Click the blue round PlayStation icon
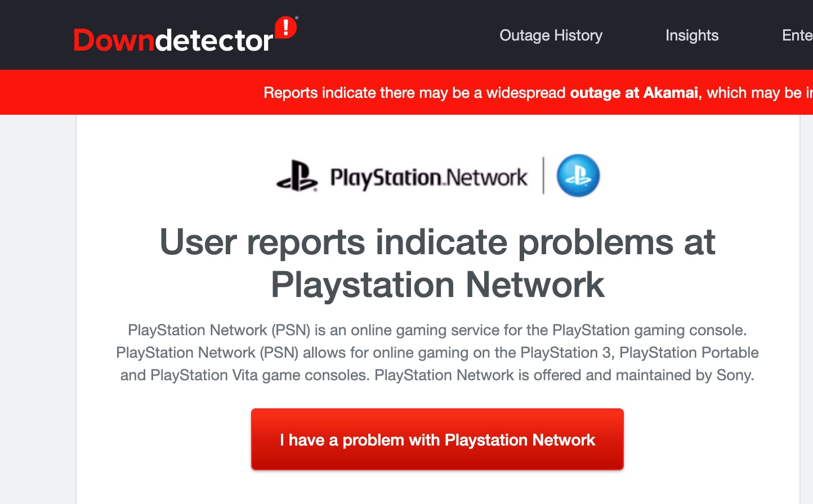Screen dimensions: 813x504 (x=578, y=175)
